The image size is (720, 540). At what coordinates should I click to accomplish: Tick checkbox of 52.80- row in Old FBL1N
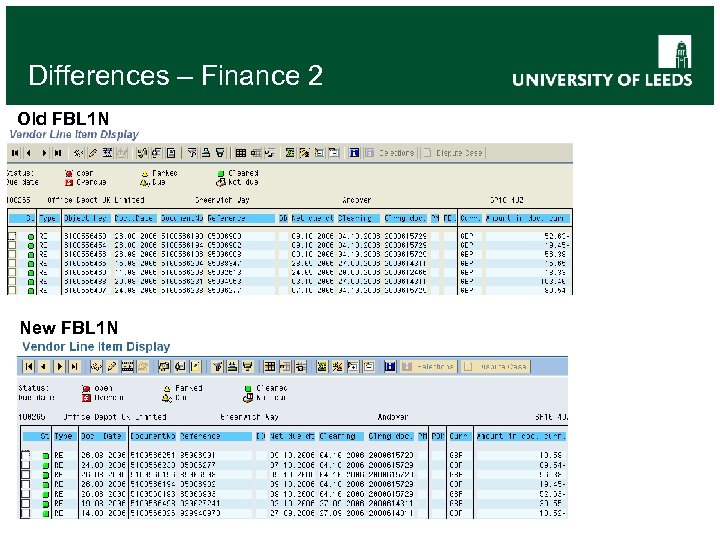coord(12,236)
